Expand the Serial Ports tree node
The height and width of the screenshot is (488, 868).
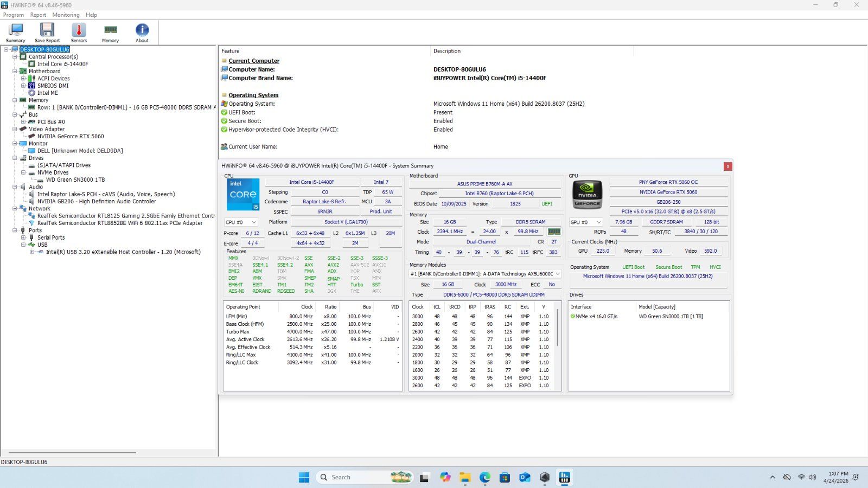click(x=23, y=237)
